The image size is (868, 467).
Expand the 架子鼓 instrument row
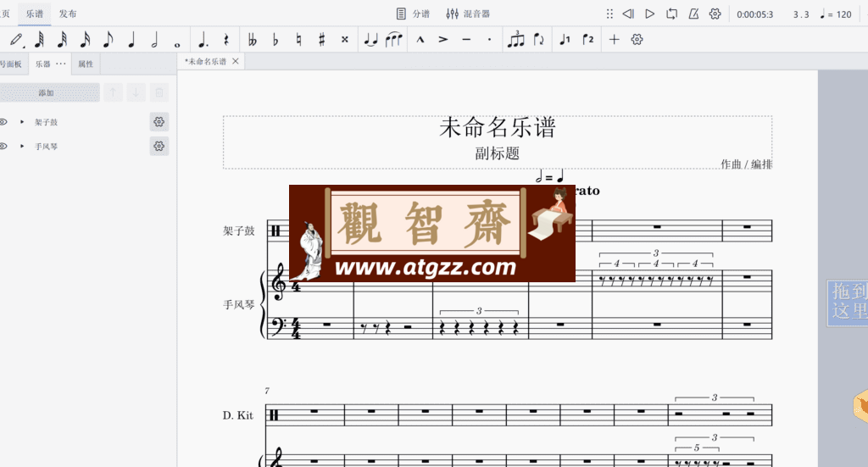[22, 122]
